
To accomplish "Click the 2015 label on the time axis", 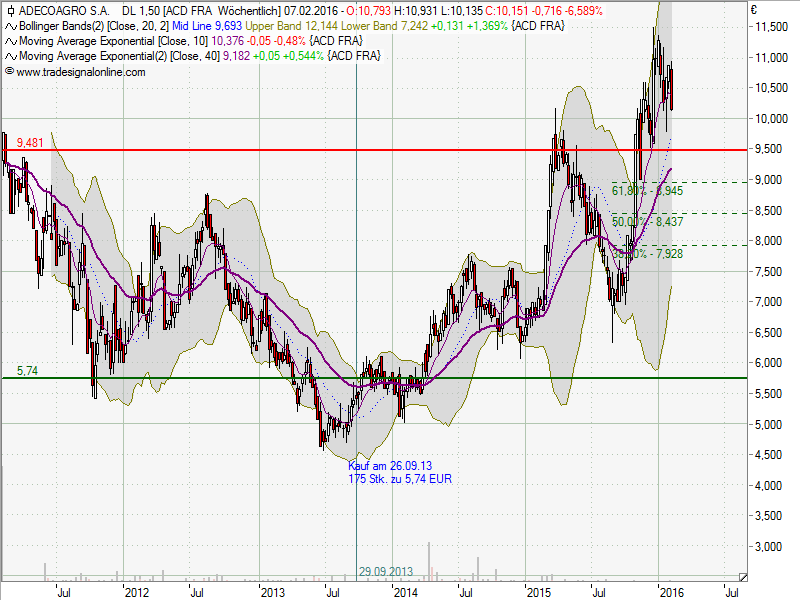I will pyautogui.click(x=539, y=593).
